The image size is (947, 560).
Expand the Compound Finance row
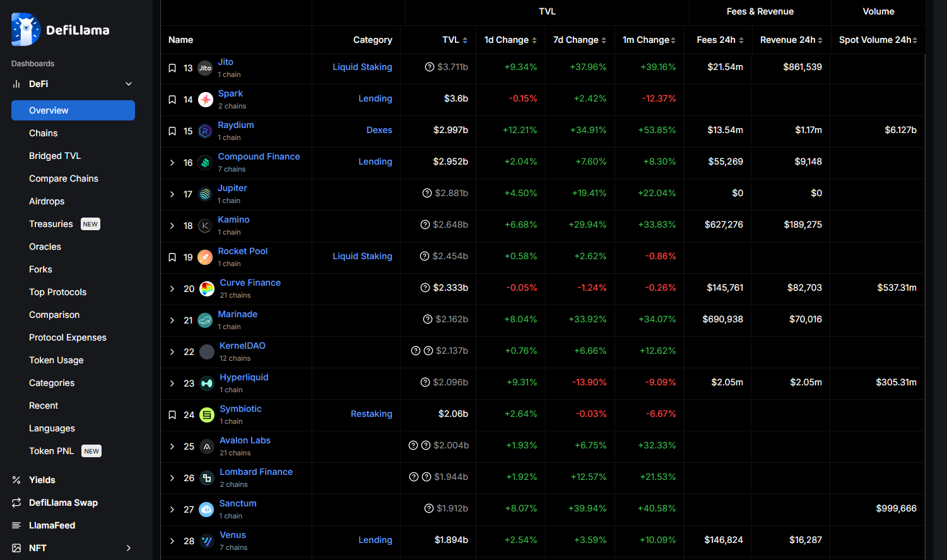point(172,163)
